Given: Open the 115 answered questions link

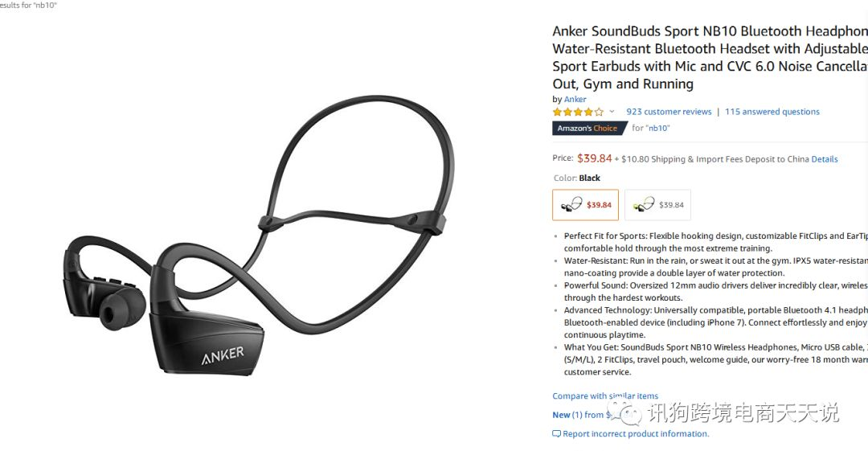Looking at the screenshot, I should [772, 112].
